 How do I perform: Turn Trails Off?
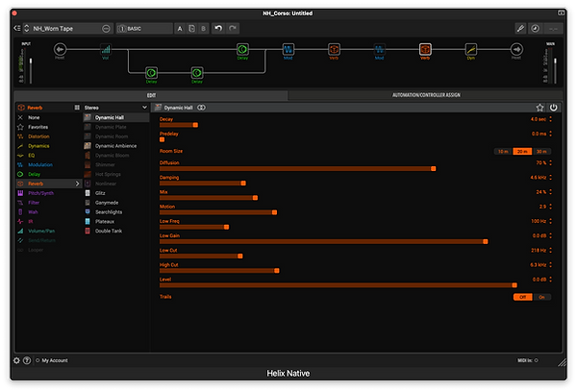tap(522, 297)
